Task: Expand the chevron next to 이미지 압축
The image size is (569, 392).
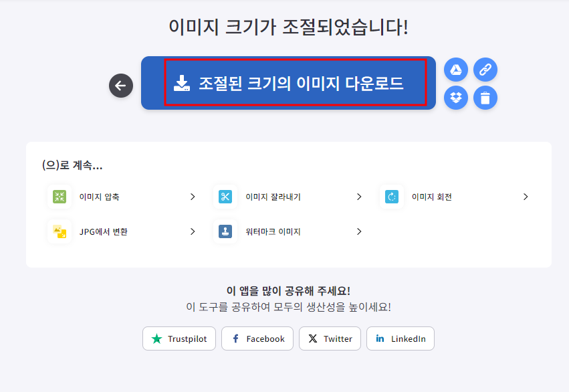Action: pos(193,197)
